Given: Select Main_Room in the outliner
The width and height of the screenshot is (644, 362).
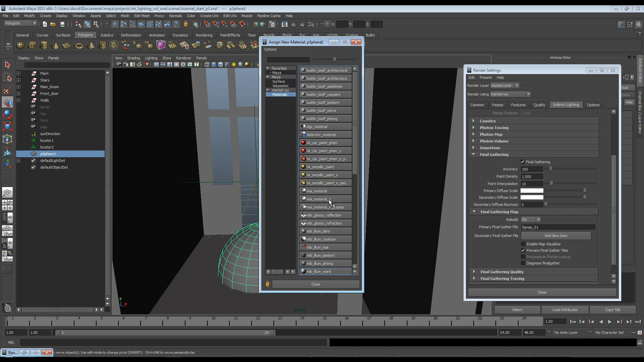Looking at the screenshot, I should click(49, 87).
